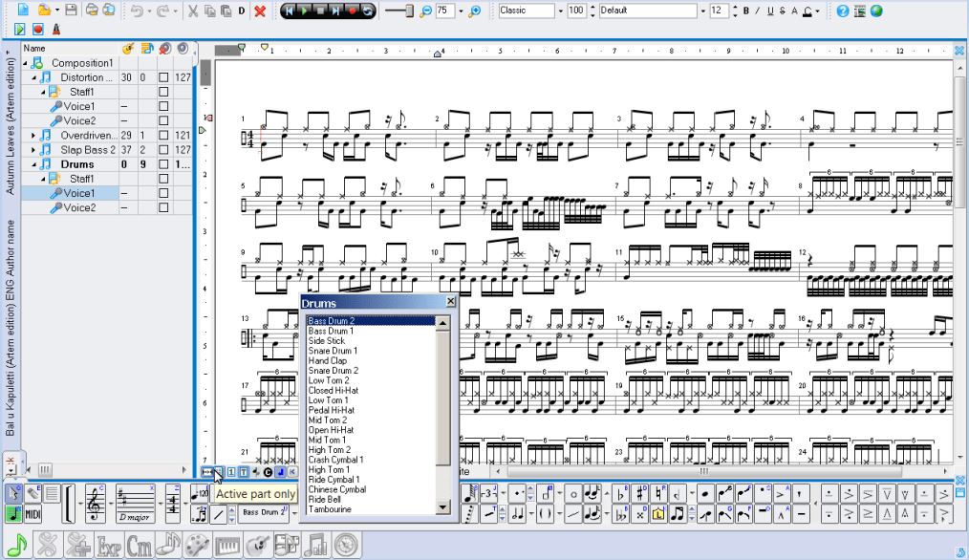Open the zoom percentage dropdown
The height and width of the screenshot is (560, 969).
click(x=461, y=11)
